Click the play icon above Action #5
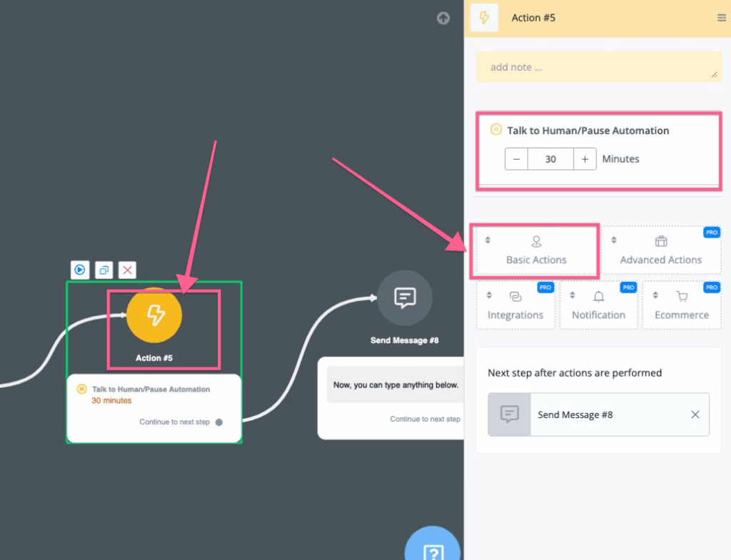 [80, 270]
